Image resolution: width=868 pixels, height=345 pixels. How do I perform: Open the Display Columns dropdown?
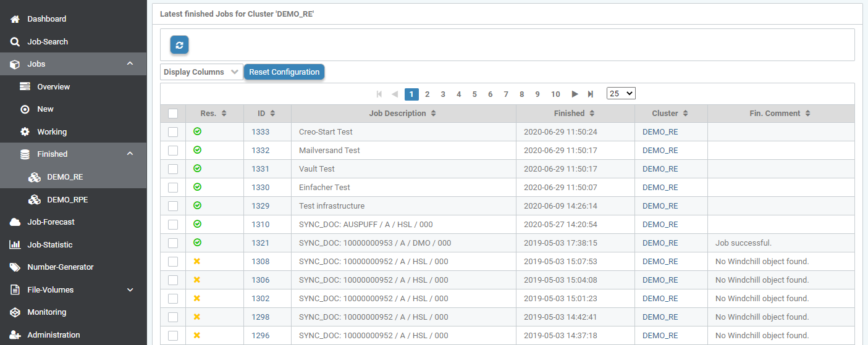(x=201, y=72)
